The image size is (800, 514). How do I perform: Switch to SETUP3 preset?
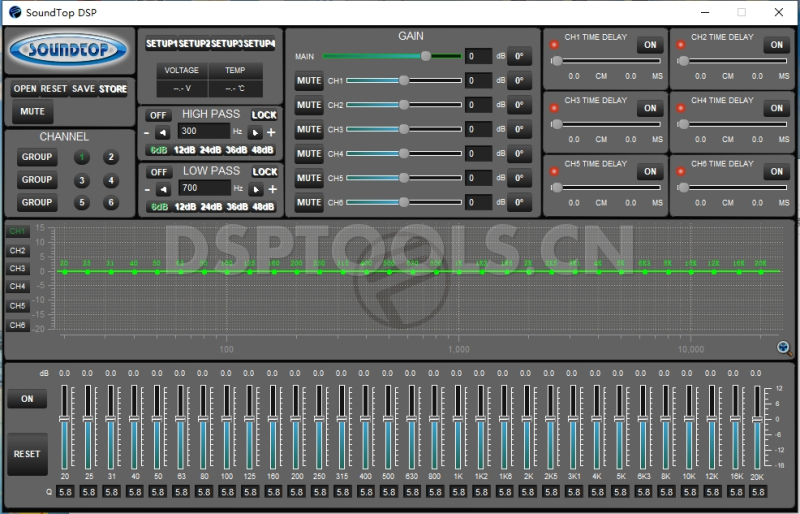tap(227, 43)
